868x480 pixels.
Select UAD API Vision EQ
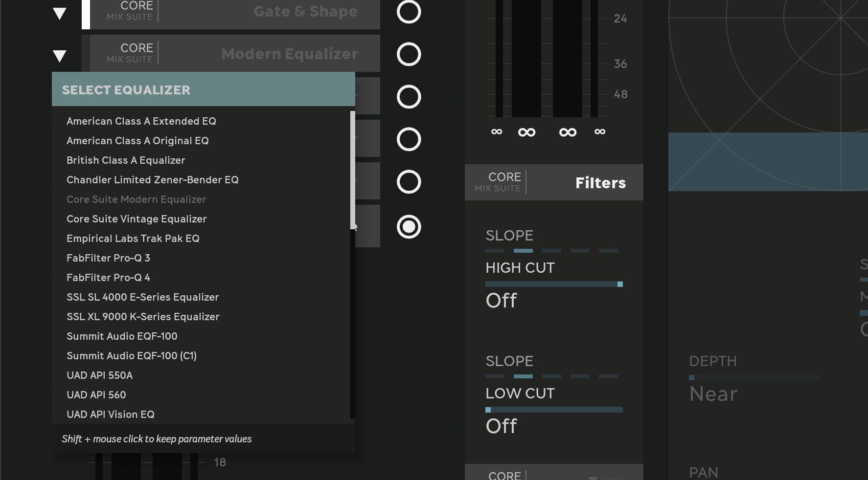click(111, 415)
